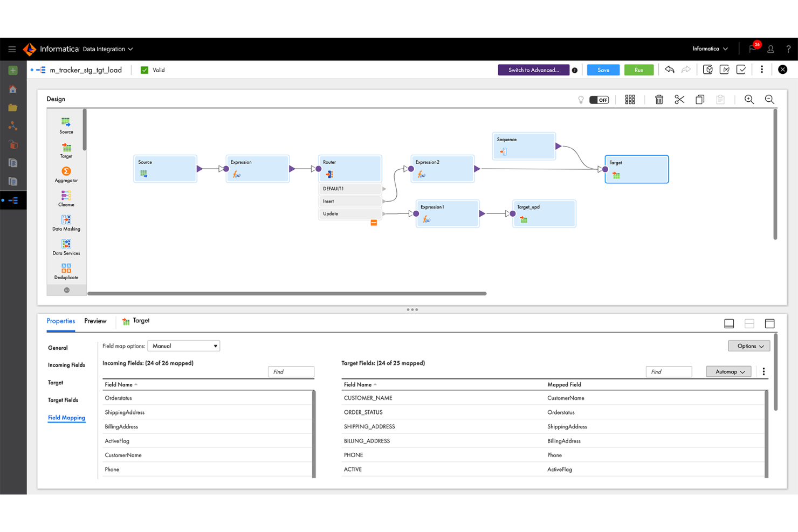The height and width of the screenshot is (532, 798).
Task: Turn on the recommendations OFF toggle in Design toolbar
Action: coord(599,99)
